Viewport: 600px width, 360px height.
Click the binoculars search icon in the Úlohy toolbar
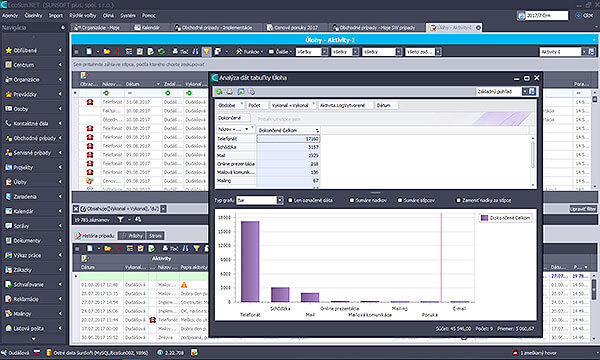point(196,51)
